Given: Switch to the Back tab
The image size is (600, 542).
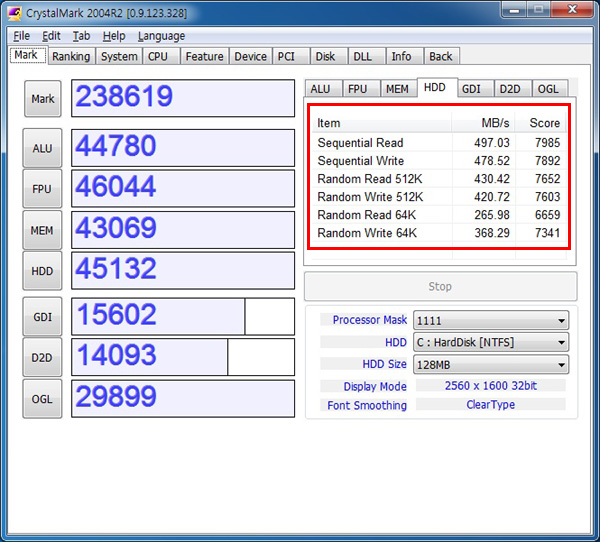Looking at the screenshot, I should pyautogui.click(x=442, y=56).
